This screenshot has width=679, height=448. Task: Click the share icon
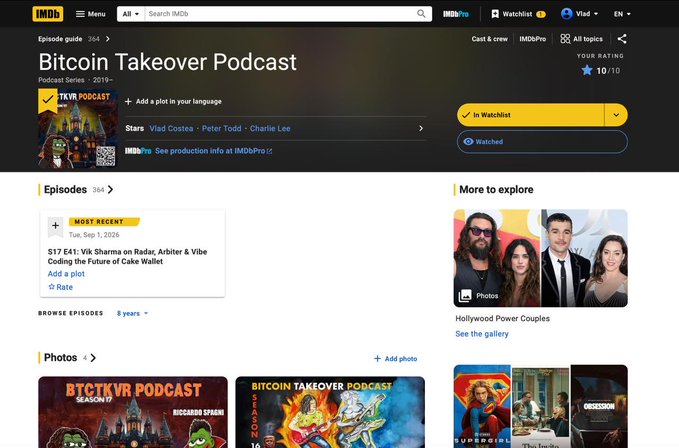click(622, 39)
